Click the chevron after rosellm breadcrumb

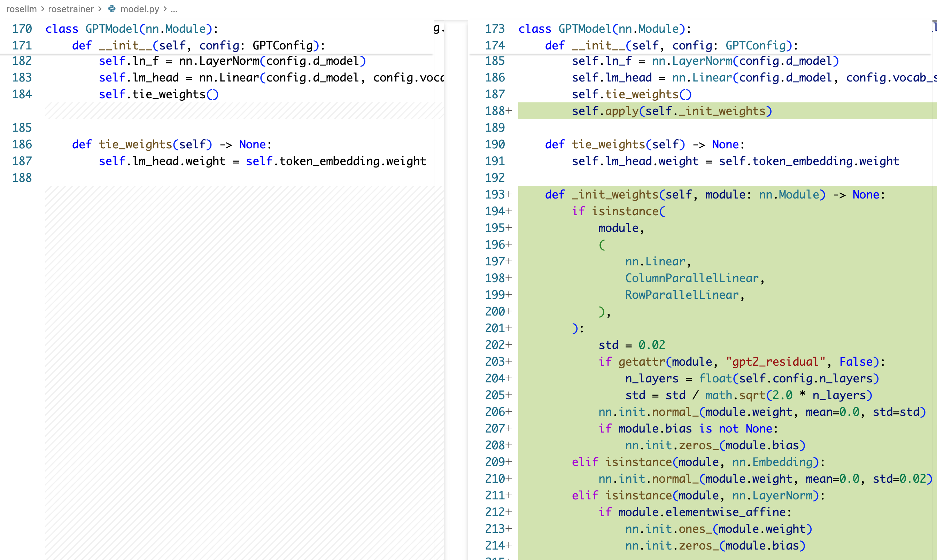pyautogui.click(x=42, y=9)
